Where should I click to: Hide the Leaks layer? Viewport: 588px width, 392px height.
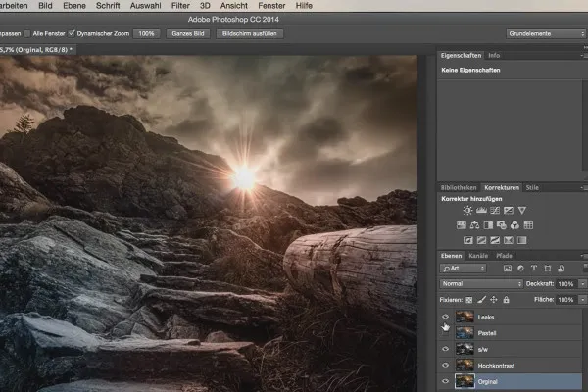pos(446,316)
